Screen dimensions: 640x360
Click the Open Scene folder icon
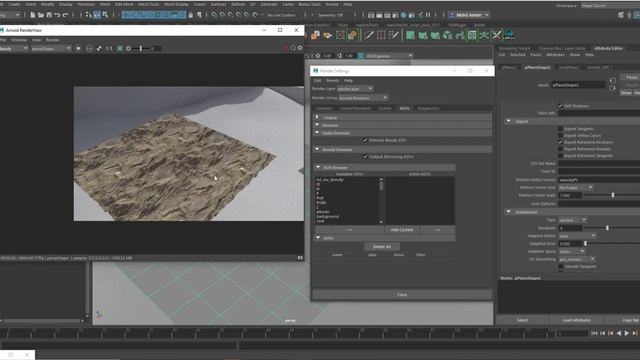(x=41, y=15)
